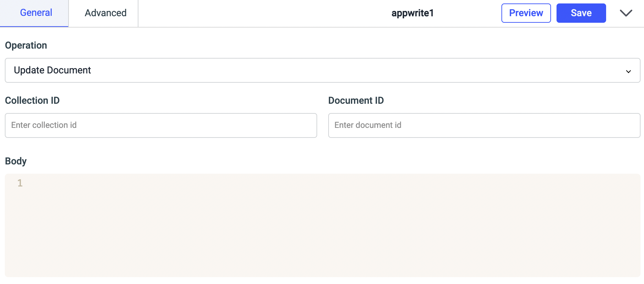Place cursor on Body editor's first line
This screenshot has height=284, width=644.
tap(310, 183)
